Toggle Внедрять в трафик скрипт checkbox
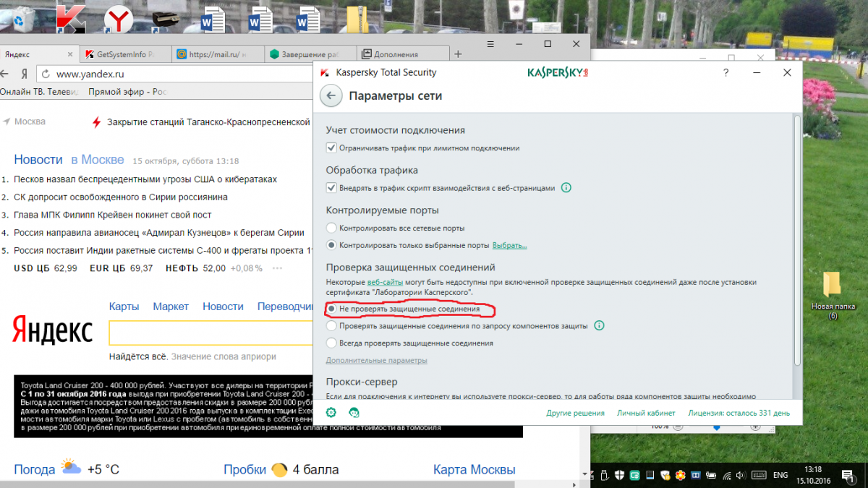868x488 pixels. 332,187
